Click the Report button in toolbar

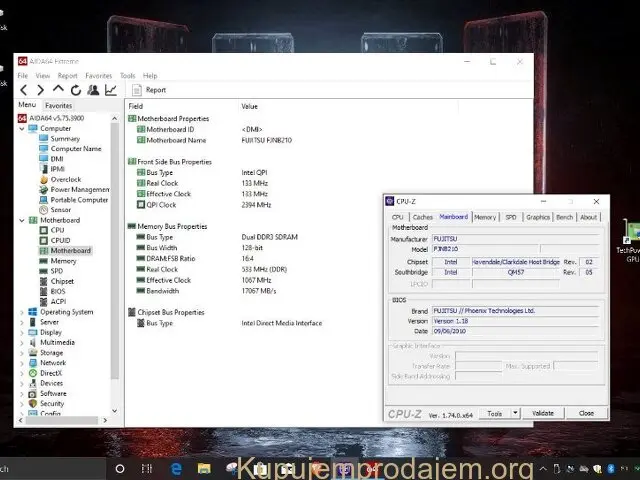(x=150, y=90)
